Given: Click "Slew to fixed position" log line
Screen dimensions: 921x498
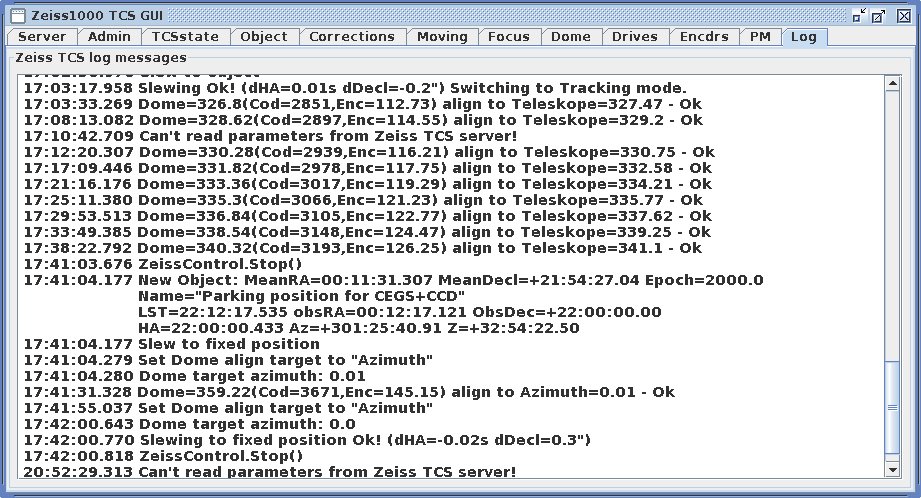Looking at the screenshot, I should click(x=172, y=344).
